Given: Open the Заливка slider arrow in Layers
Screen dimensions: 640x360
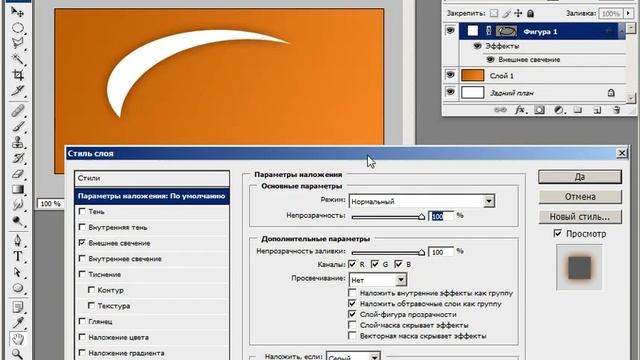Looking at the screenshot, I should click(629, 13).
